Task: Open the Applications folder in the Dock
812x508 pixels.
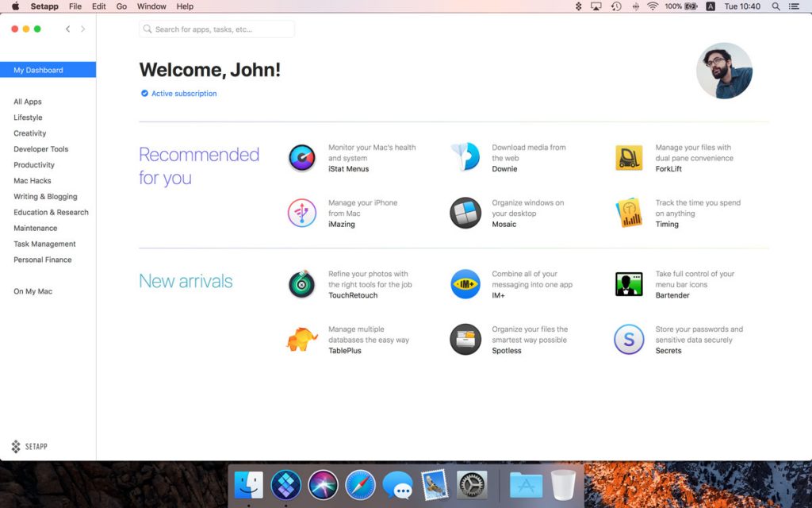Action: [527, 485]
